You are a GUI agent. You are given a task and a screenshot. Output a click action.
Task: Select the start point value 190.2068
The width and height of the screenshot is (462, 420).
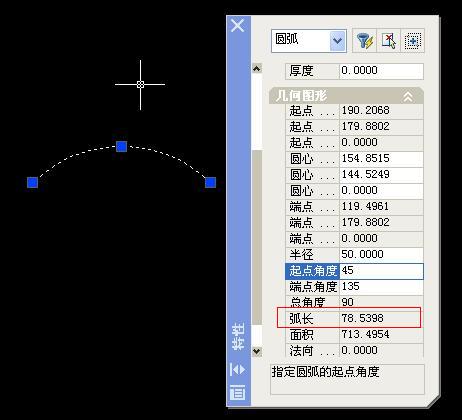tap(381, 110)
